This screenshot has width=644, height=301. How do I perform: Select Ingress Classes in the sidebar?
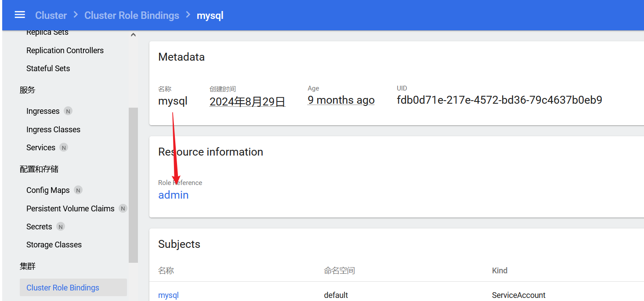pos(54,130)
